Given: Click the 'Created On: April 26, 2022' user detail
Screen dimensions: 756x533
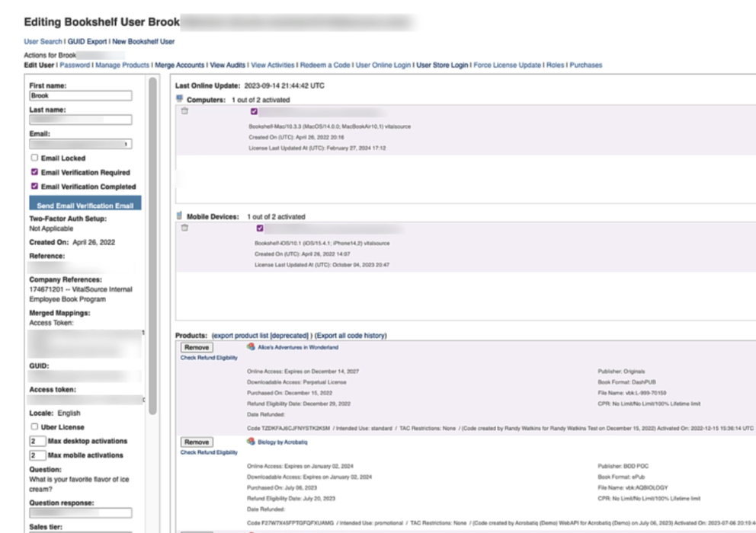Looking at the screenshot, I should click(x=72, y=242).
